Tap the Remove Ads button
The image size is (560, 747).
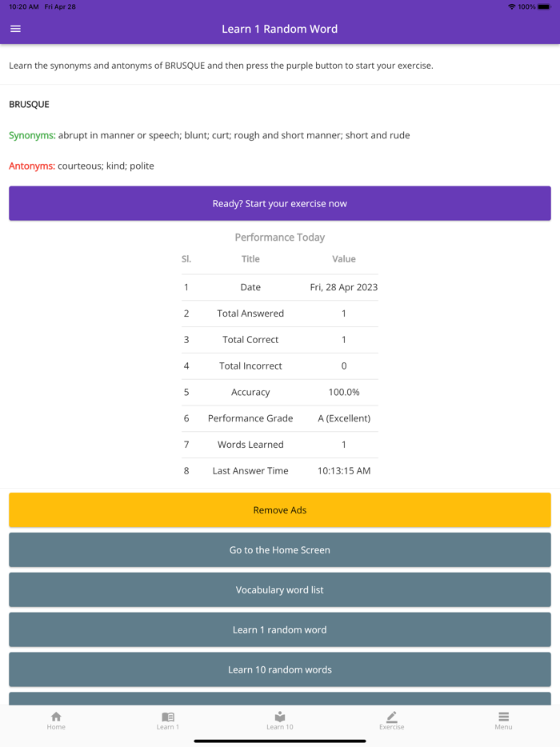click(x=279, y=509)
